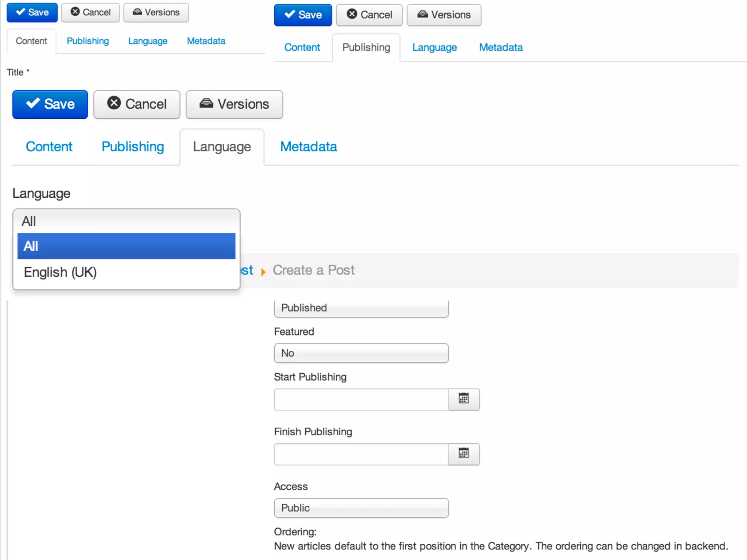
Task: Click the top-right Save button
Action: pyautogui.click(x=303, y=15)
